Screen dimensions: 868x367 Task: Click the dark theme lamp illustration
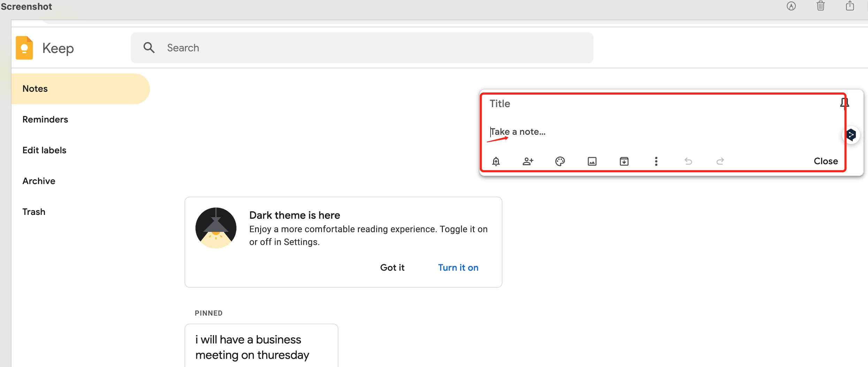(216, 228)
